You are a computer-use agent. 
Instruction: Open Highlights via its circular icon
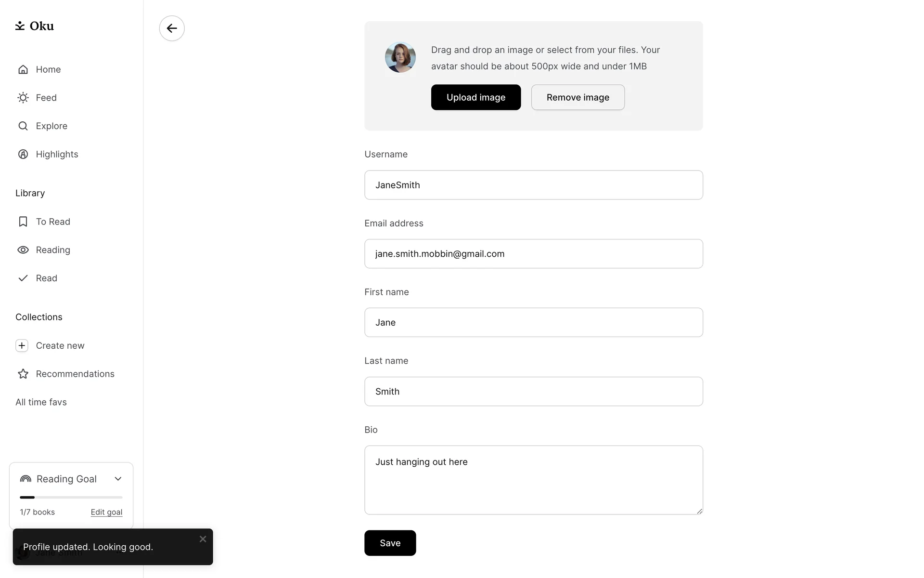tap(23, 154)
